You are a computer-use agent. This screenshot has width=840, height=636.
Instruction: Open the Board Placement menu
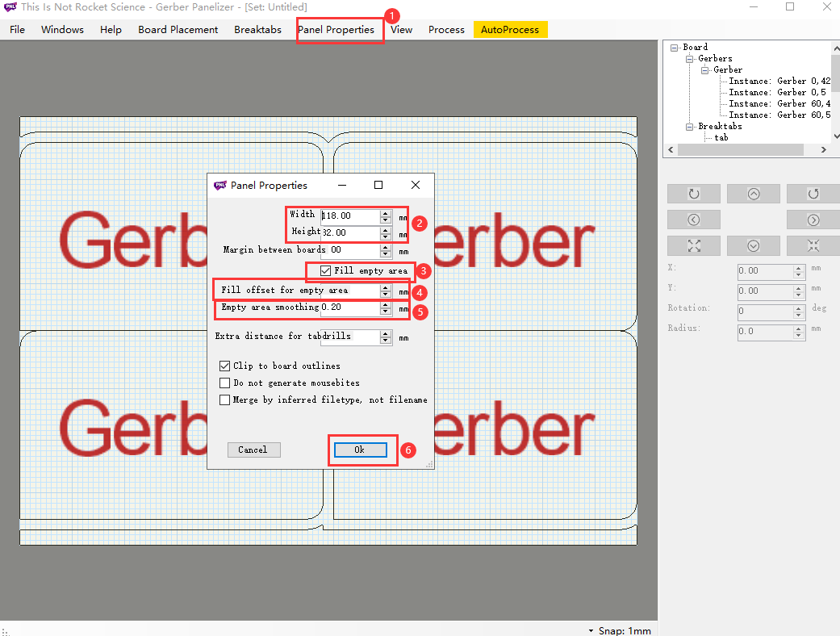pos(178,29)
